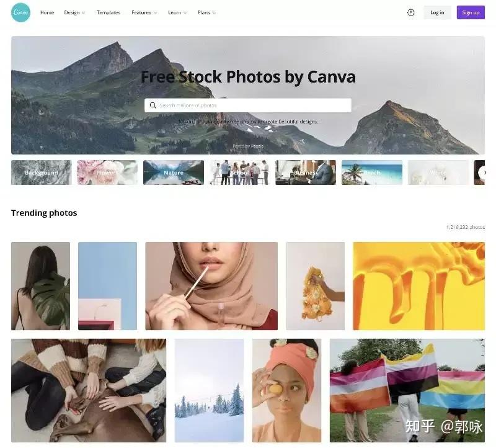Screen dimensions: 496x448
Task: Select the Background category thumbnail
Action: [42, 172]
